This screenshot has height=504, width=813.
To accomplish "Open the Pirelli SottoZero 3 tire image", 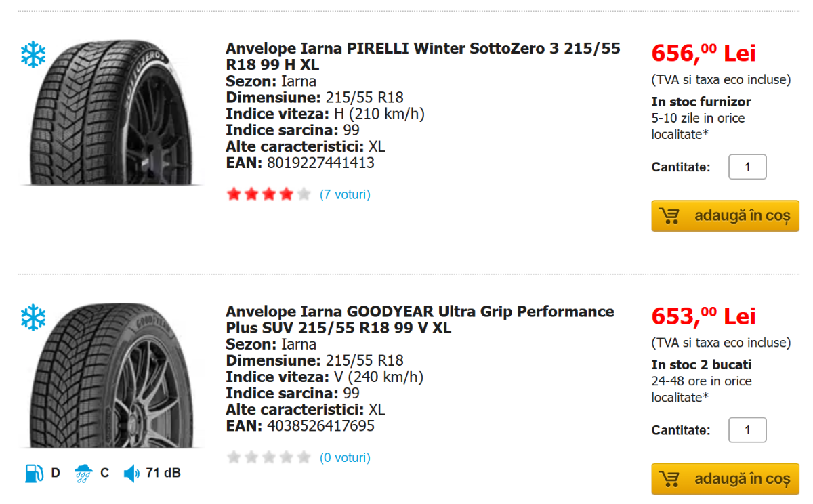I will point(112,112).
